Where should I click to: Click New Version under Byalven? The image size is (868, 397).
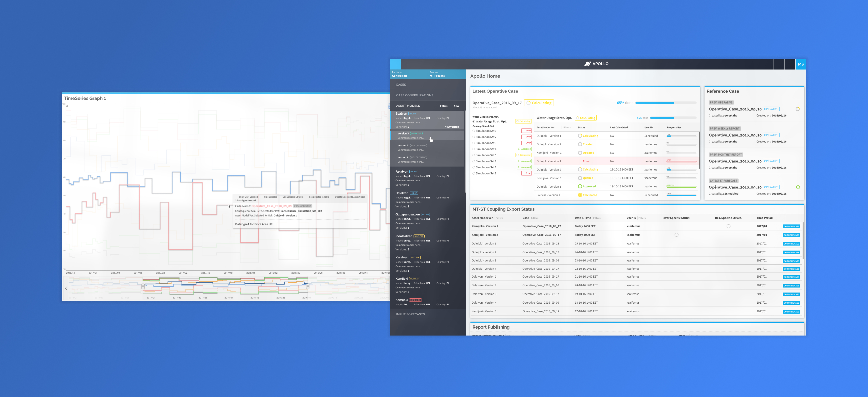tap(451, 127)
